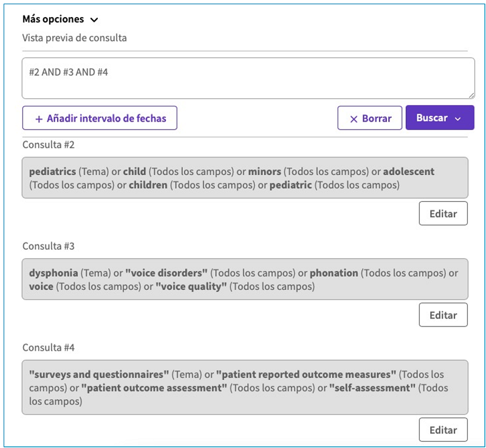Click the plus icon for adding date range
The image size is (486, 448).
(39, 119)
